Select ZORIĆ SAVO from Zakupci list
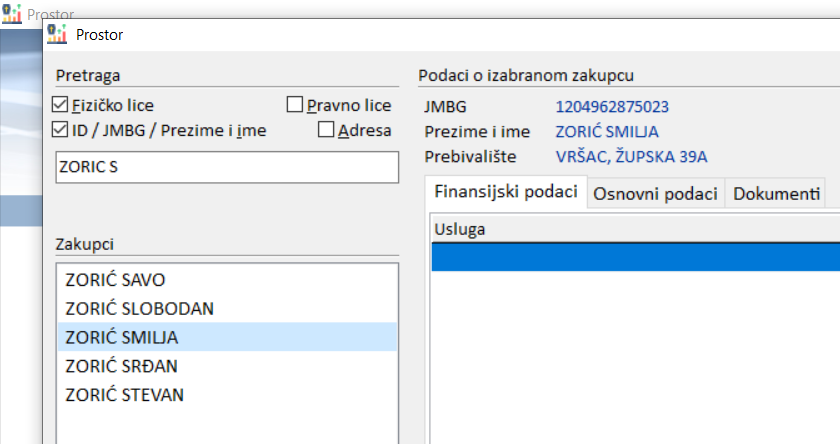The width and height of the screenshot is (840, 444). (x=115, y=279)
